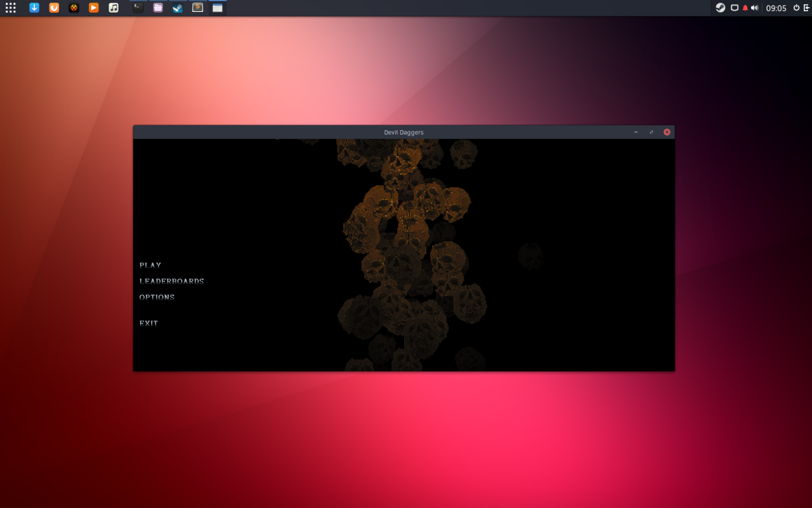
Task: Launch the orange media player icon
Action: (93, 8)
